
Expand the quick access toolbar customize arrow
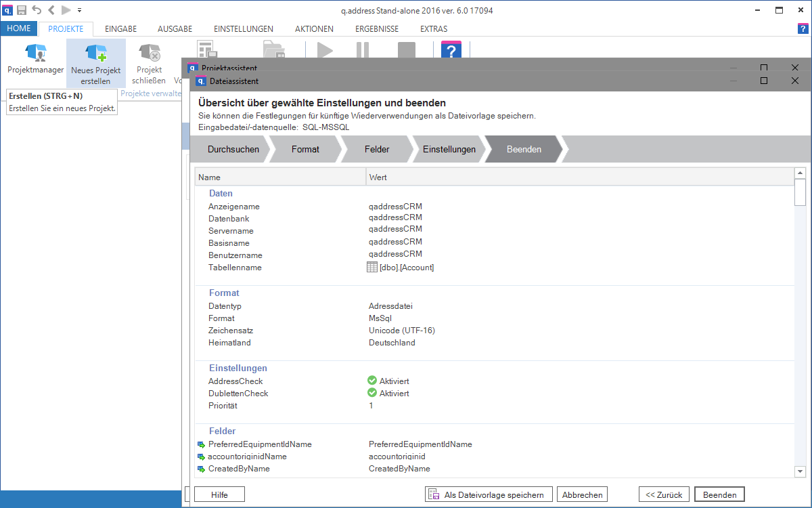point(80,10)
